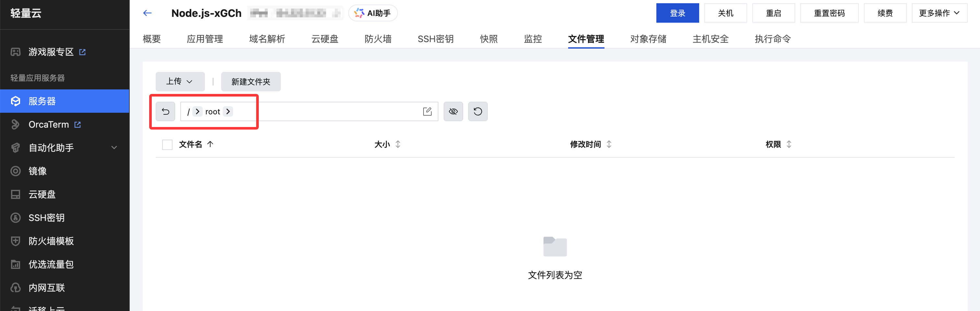Click the return-to-parent-directory arrow icon
The height and width of the screenshot is (311, 980).
[x=165, y=111]
